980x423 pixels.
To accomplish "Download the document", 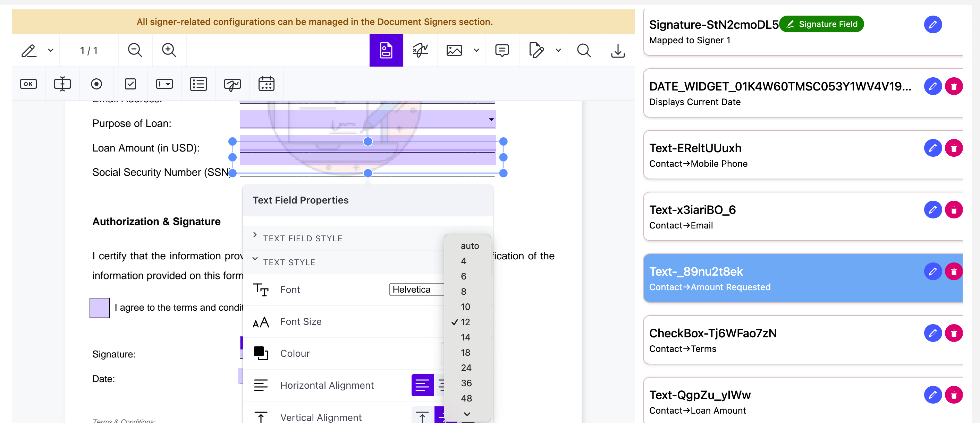I will pos(618,51).
